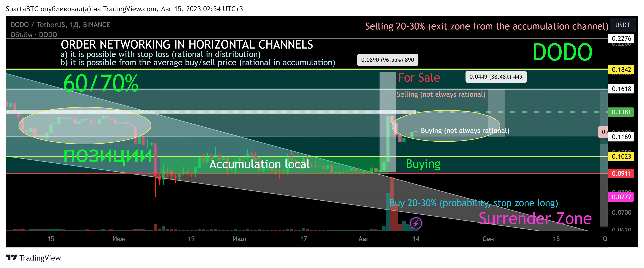Click the large green 'DODO' title text
The image size is (644, 268).
(x=563, y=52)
